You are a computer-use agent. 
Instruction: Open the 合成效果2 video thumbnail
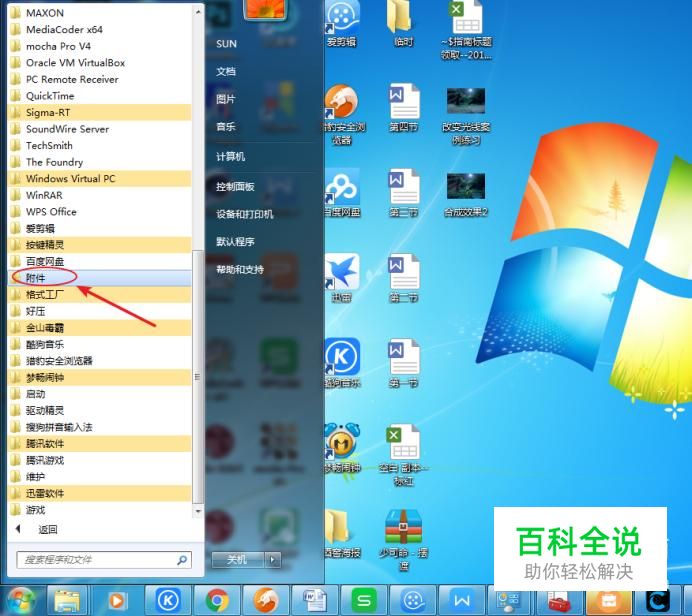point(466,194)
